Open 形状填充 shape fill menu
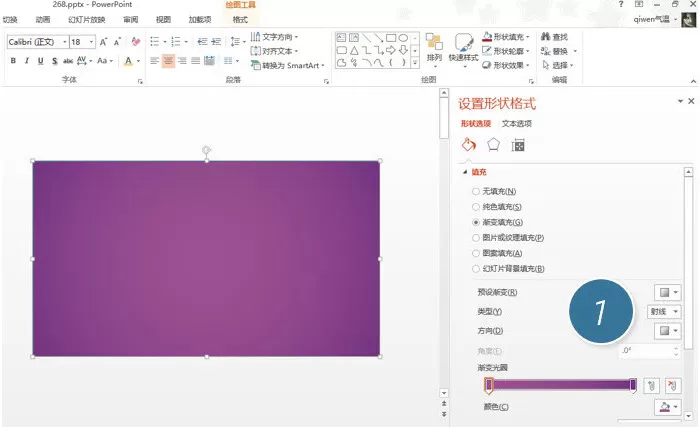 coord(505,37)
